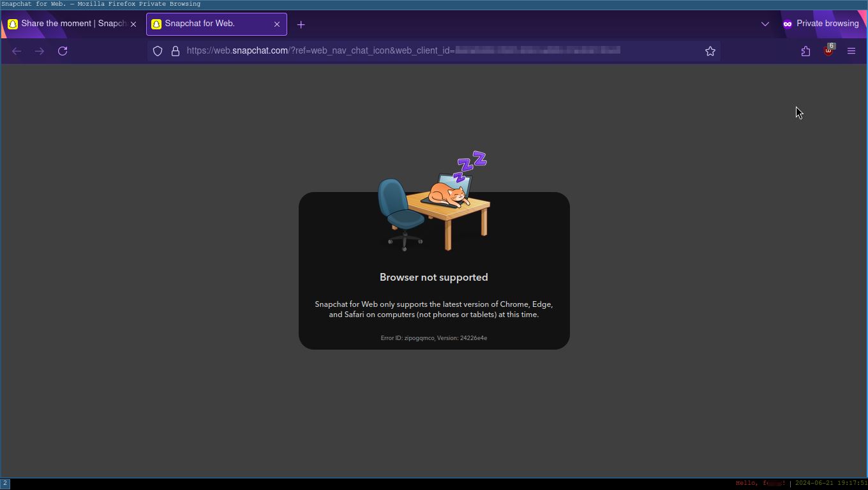This screenshot has height=490, width=868.
Task: Reload the current Snapchat page
Action: [63, 51]
